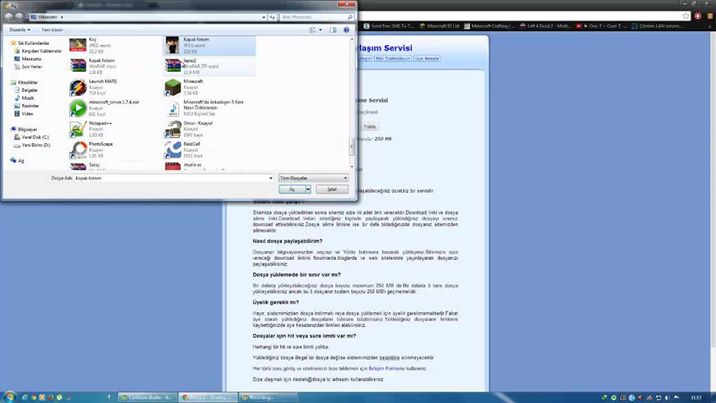
Task: Open the Resimler library
Action: tap(26, 105)
